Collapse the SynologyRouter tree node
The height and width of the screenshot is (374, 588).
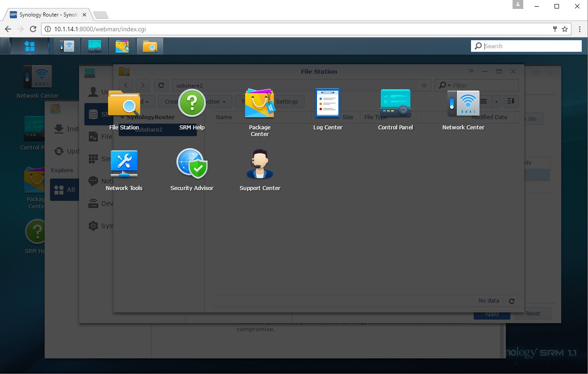tap(122, 117)
